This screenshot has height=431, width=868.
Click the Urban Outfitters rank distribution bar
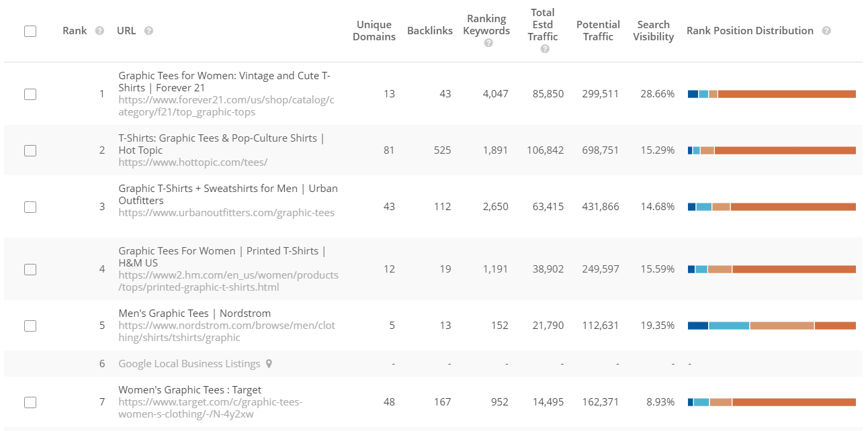click(x=772, y=207)
